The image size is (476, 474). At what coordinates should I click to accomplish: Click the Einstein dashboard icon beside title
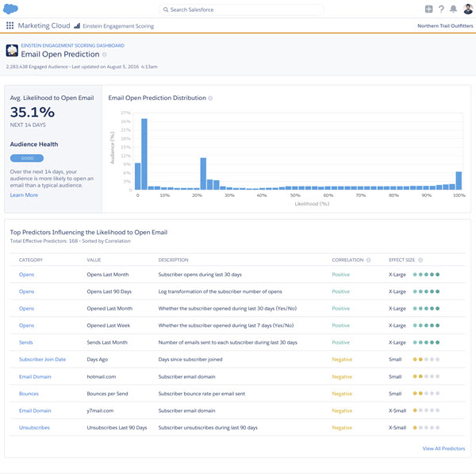[12, 51]
